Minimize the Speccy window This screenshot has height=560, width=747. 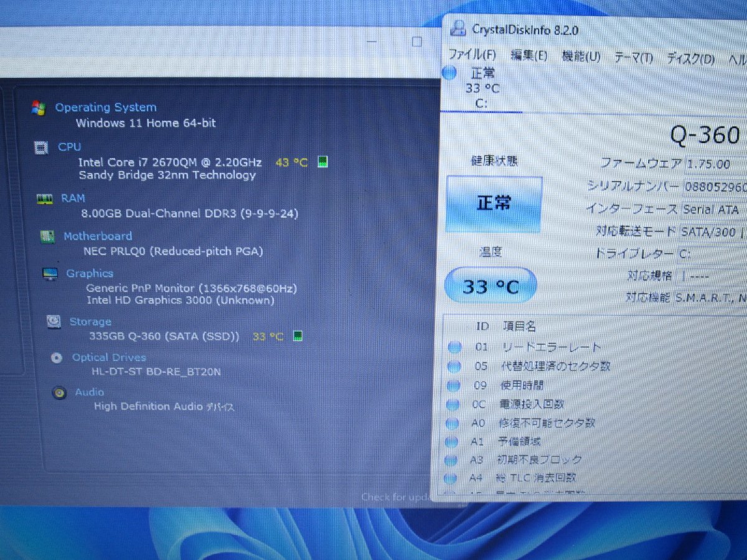pos(372,41)
